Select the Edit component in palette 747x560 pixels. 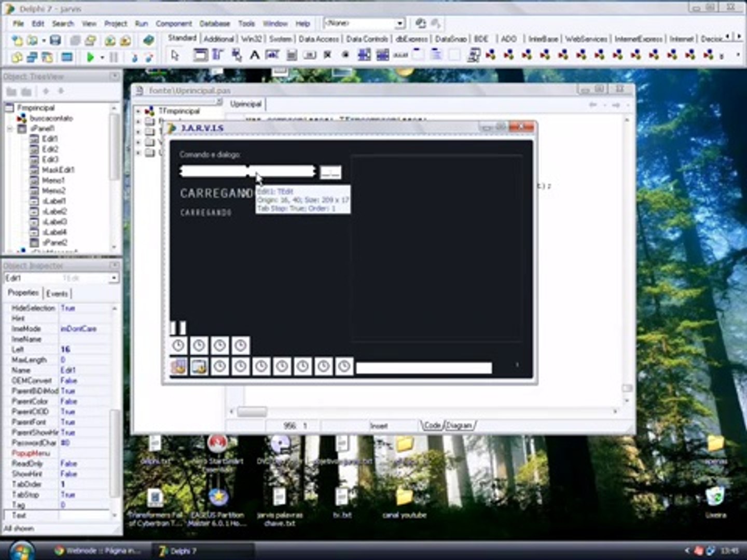click(x=273, y=55)
